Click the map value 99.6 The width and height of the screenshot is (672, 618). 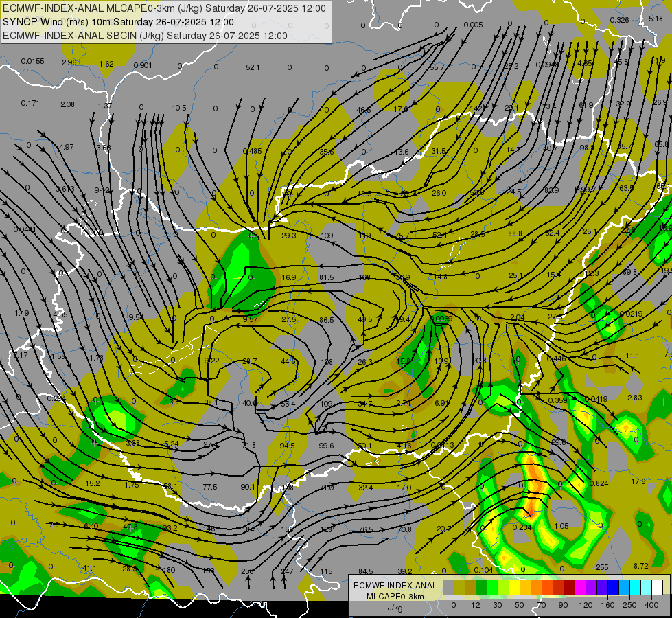coord(326,446)
